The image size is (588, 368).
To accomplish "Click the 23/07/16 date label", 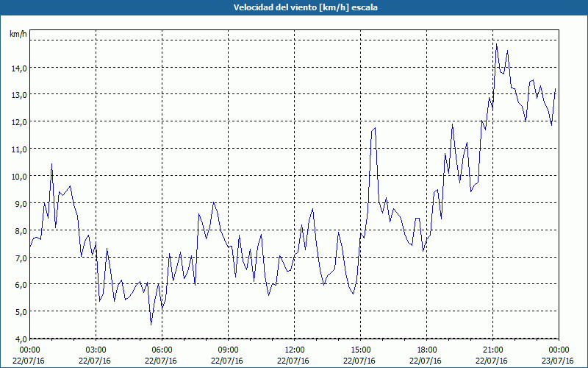I will (x=559, y=361).
